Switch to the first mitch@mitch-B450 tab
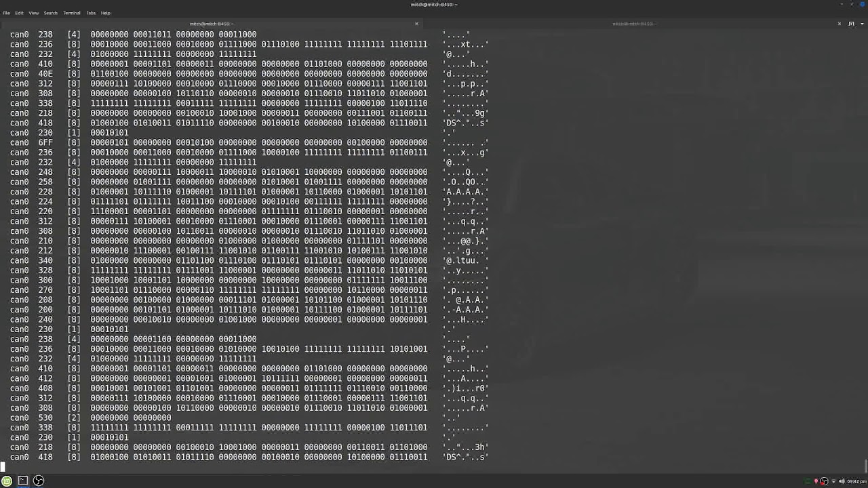Viewport: 868px width, 488px height. coord(212,24)
